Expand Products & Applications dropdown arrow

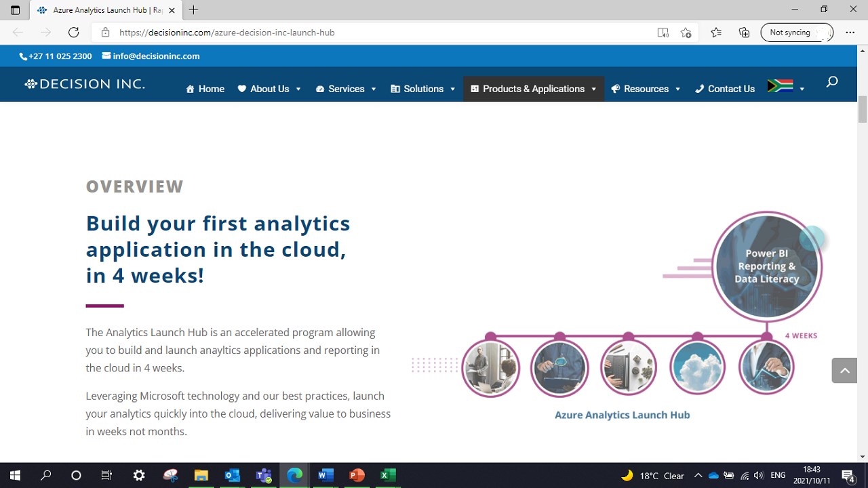(x=593, y=89)
